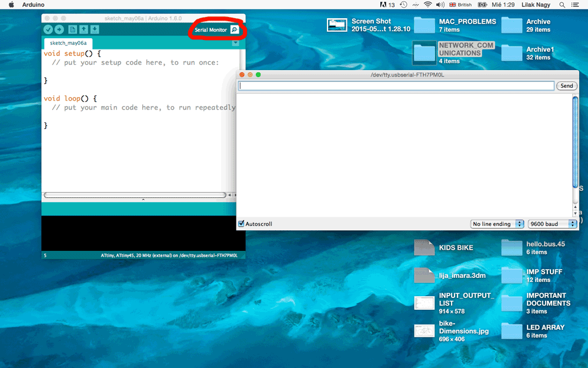
Task: Click the Time Machine icon in menu bar
Action: pos(403,5)
